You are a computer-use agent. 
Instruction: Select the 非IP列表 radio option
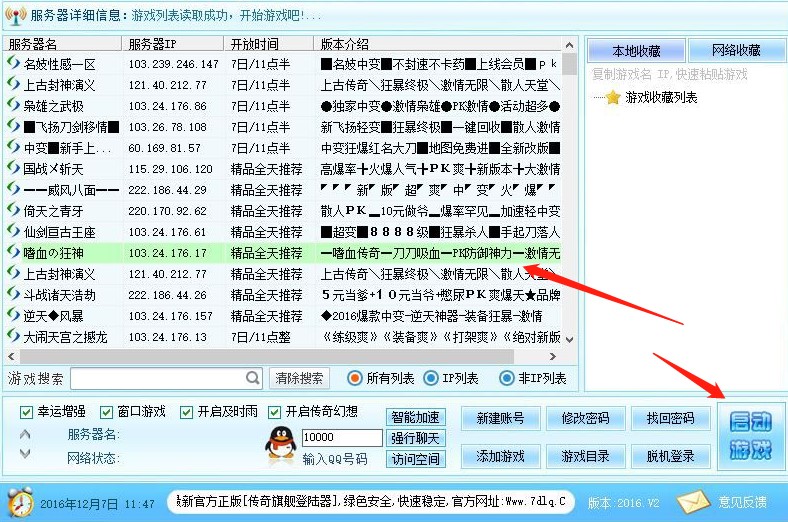pos(507,378)
